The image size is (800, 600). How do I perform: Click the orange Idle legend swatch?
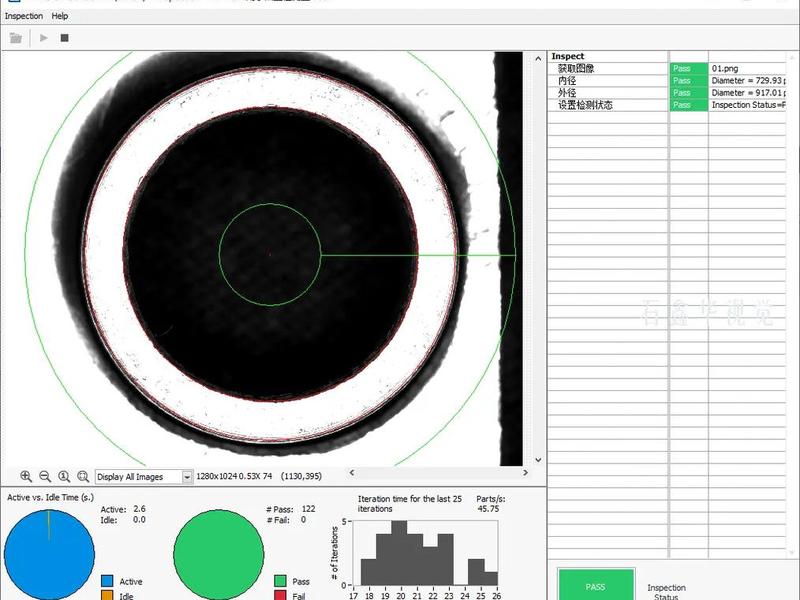click(107, 595)
